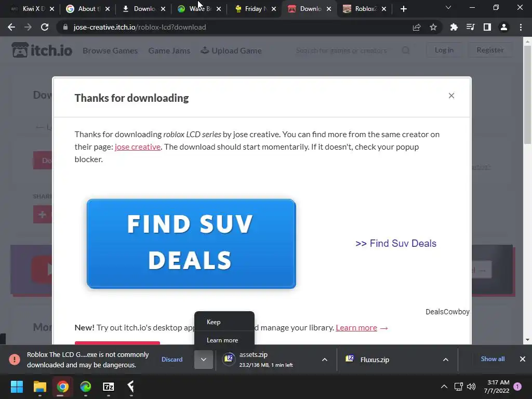The image size is (532, 399).
Task: Switch to the Friday N tab
Action: 255,9
